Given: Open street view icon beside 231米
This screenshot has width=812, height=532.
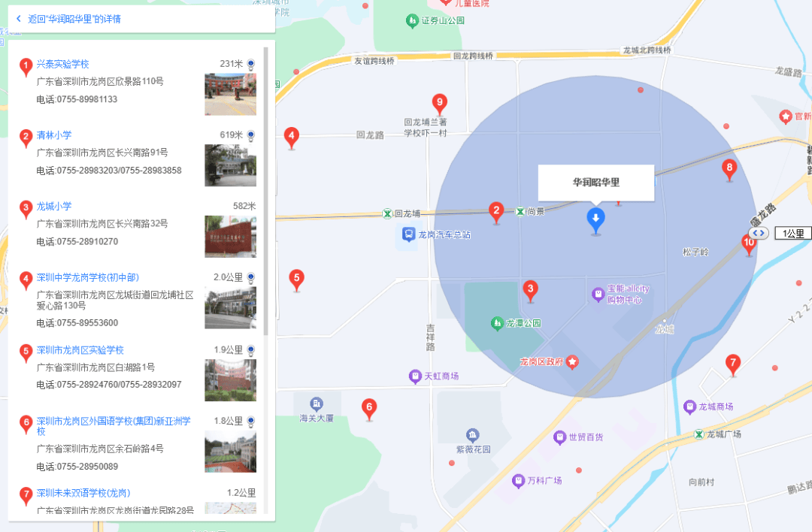Looking at the screenshot, I should (251, 65).
